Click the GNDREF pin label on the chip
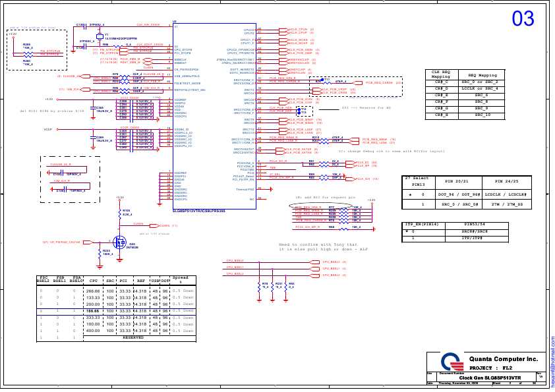This screenshot has width=555, height=392. pyautogui.click(x=180, y=173)
